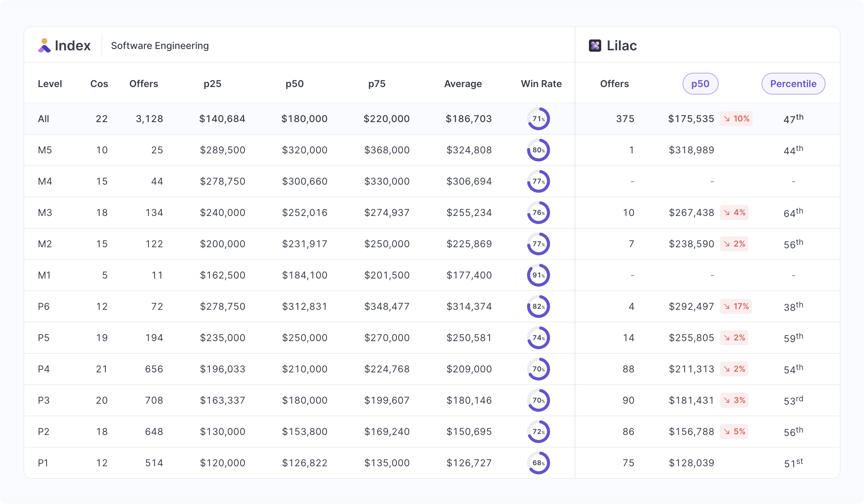This screenshot has width=864, height=504.
Task: Click the p75 column header
Action: point(377,84)
